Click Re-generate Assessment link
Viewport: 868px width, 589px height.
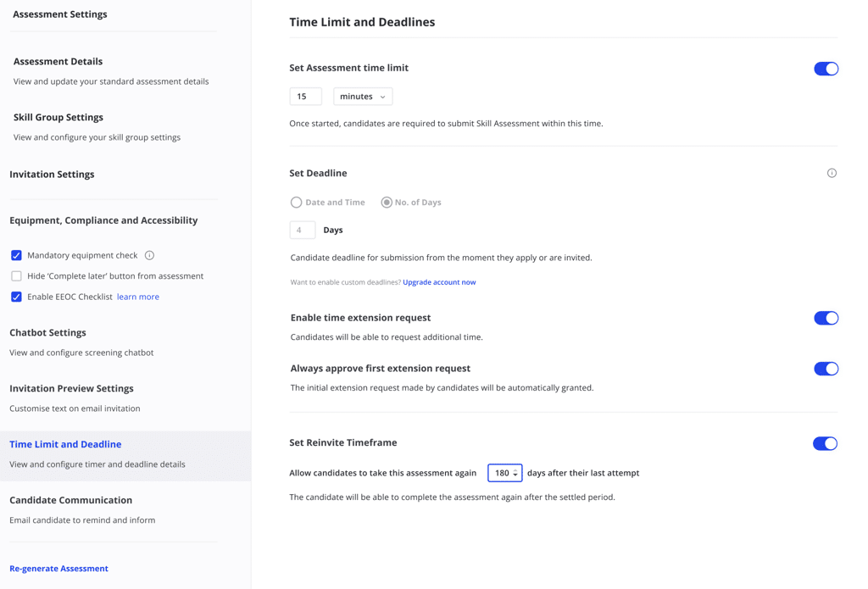(58, 569)
